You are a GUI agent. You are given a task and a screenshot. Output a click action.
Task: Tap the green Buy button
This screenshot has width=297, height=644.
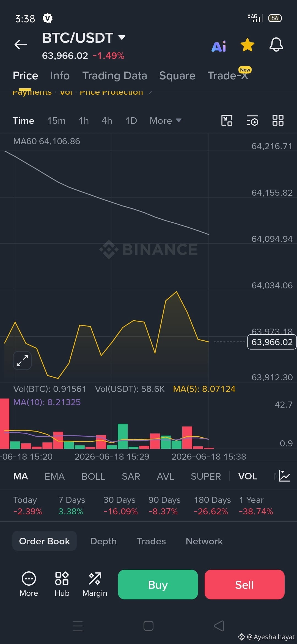point(158,585)
